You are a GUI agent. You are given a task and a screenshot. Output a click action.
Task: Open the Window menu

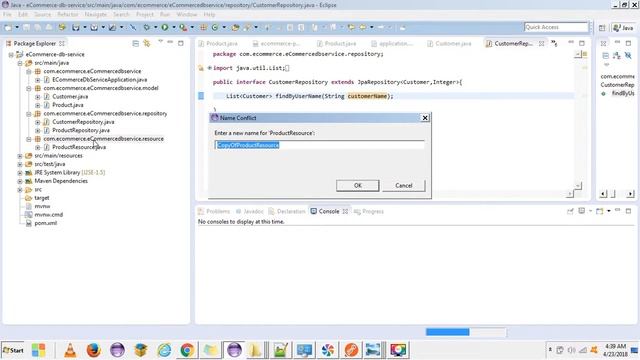coord(187,14)
